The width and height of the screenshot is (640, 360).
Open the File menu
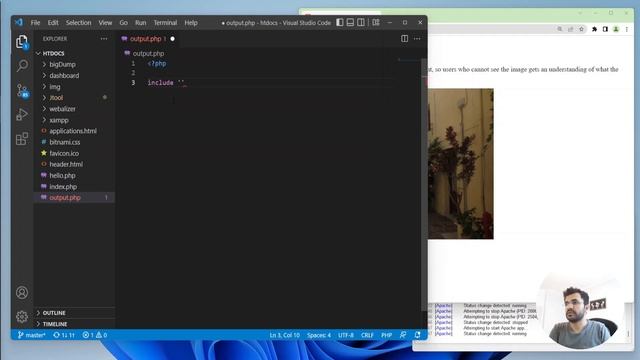click(36, 22)
